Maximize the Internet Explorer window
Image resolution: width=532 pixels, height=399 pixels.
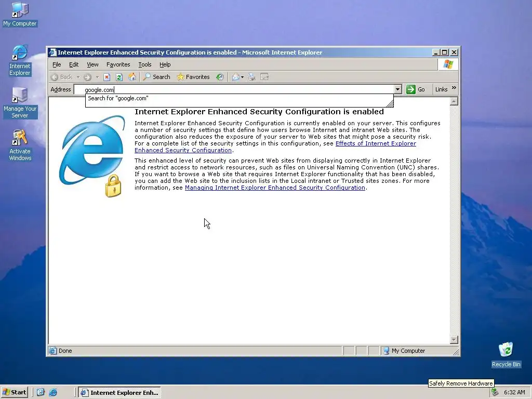point(444,52)
